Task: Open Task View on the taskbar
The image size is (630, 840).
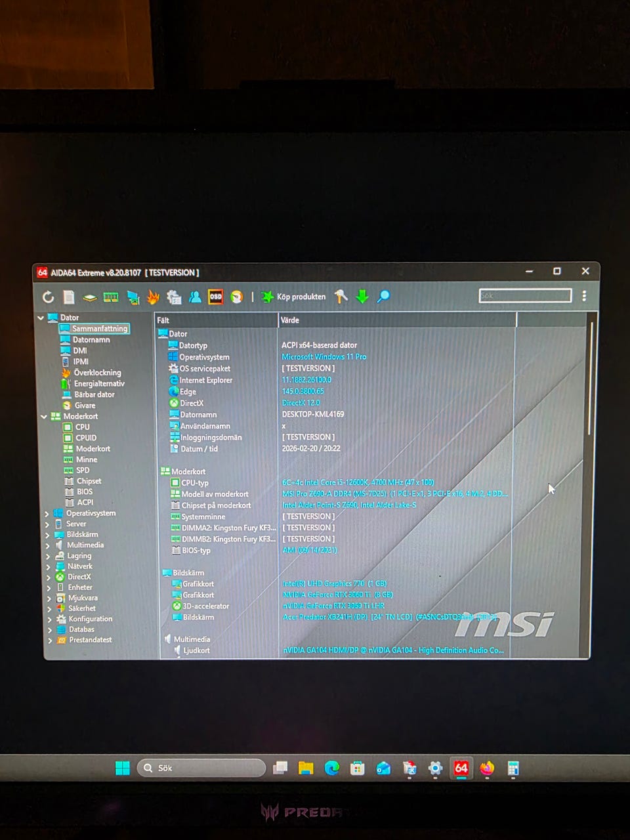Action: 280,768
